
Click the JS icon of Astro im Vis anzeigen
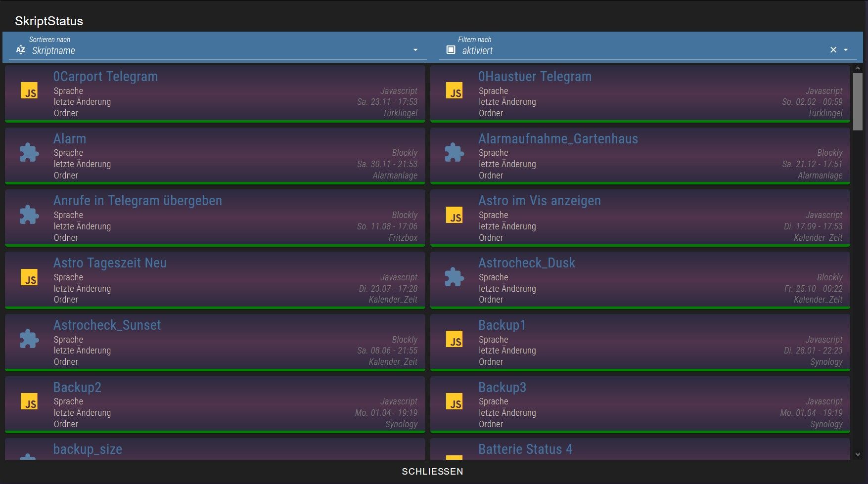(454, 216)
